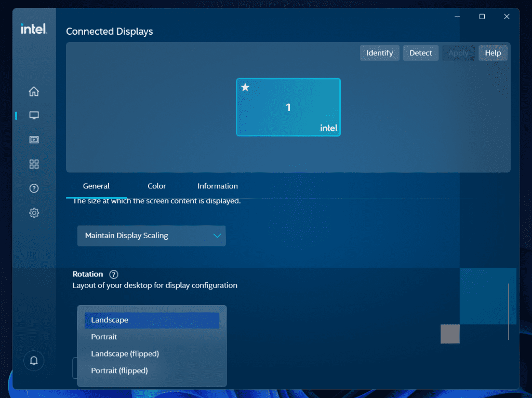Click the Home icon in the sidebar
532x398 pixels.
click(x=34, y=91)
